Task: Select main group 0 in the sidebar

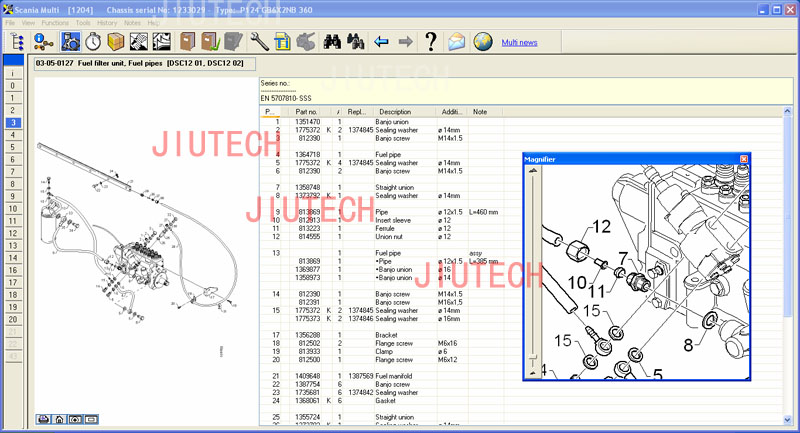Action: tap(13, 86)
